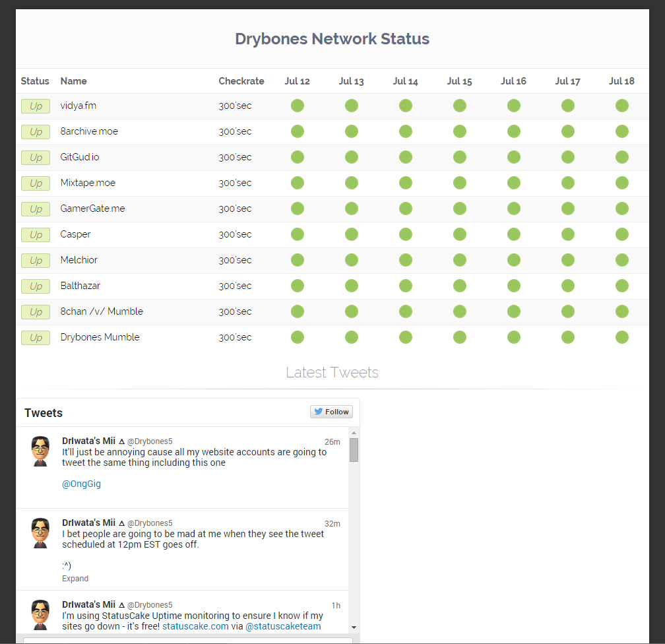Click the Checkrate column header
Screen dimensions: 665x644
pyautogui.click(x=241, y=81)
